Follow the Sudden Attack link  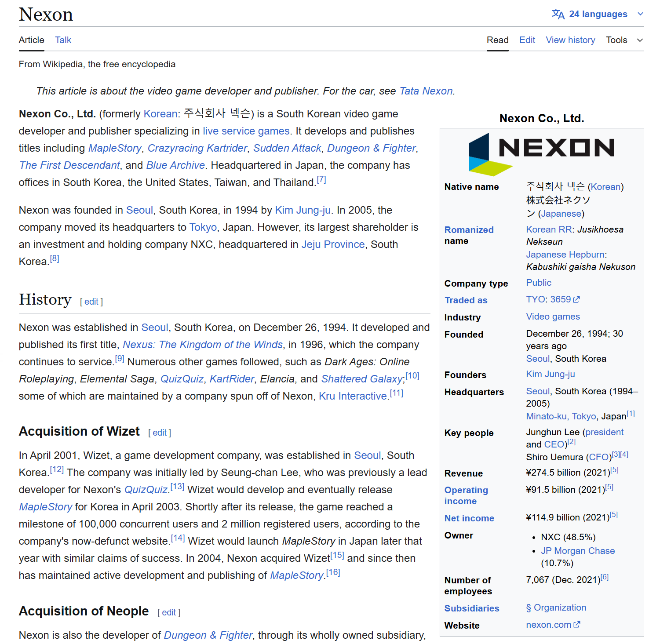287,148
